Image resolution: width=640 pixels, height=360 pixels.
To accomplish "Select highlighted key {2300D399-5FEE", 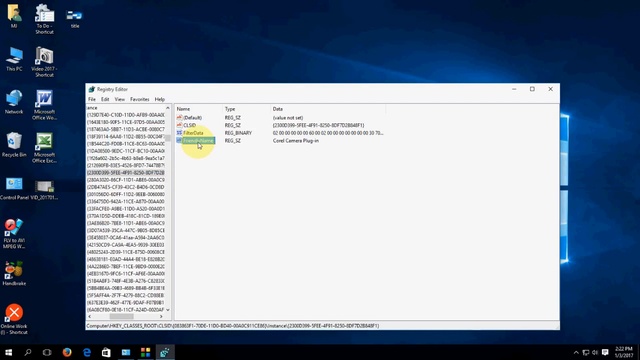I will pos(126,173).
